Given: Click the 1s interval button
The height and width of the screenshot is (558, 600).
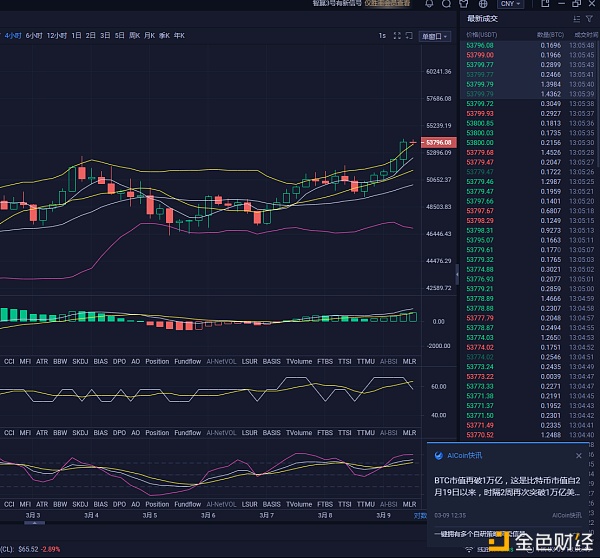Looking at the screenshot, I should [x=381, y=36].
